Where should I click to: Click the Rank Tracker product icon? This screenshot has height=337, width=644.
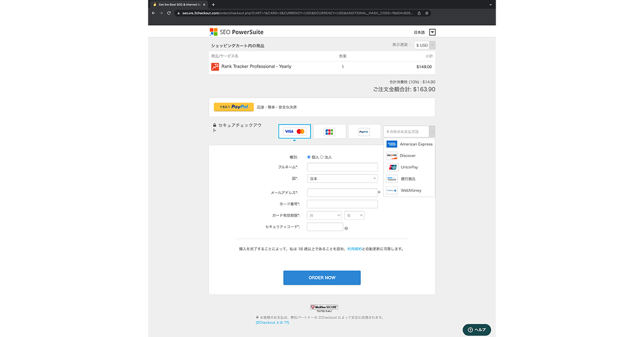tap(215, 66)
